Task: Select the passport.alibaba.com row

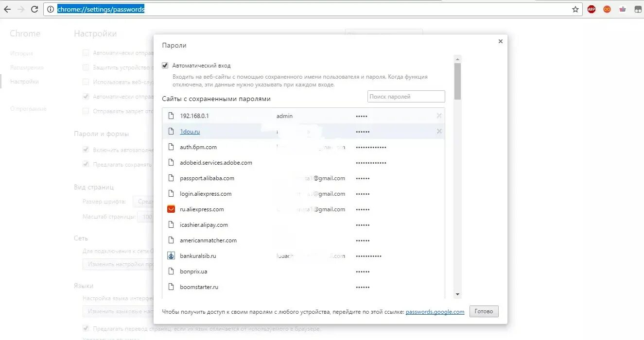Action: click(303, 178)
